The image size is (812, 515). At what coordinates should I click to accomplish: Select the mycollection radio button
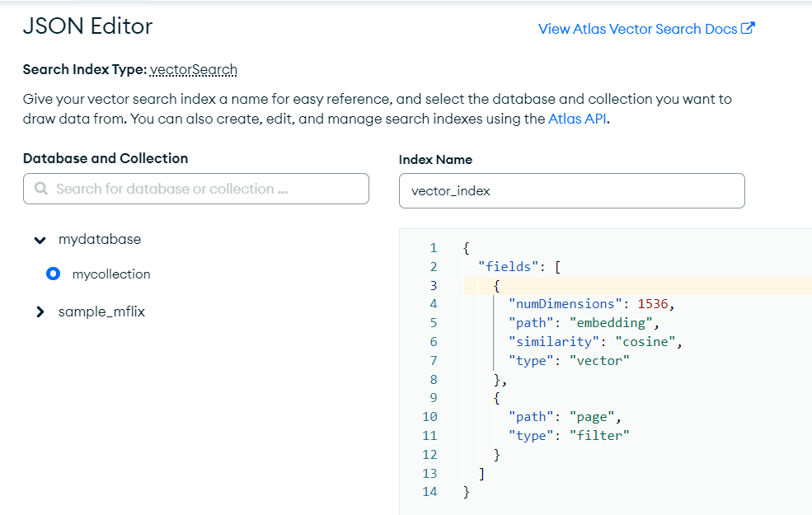[54, 274]
